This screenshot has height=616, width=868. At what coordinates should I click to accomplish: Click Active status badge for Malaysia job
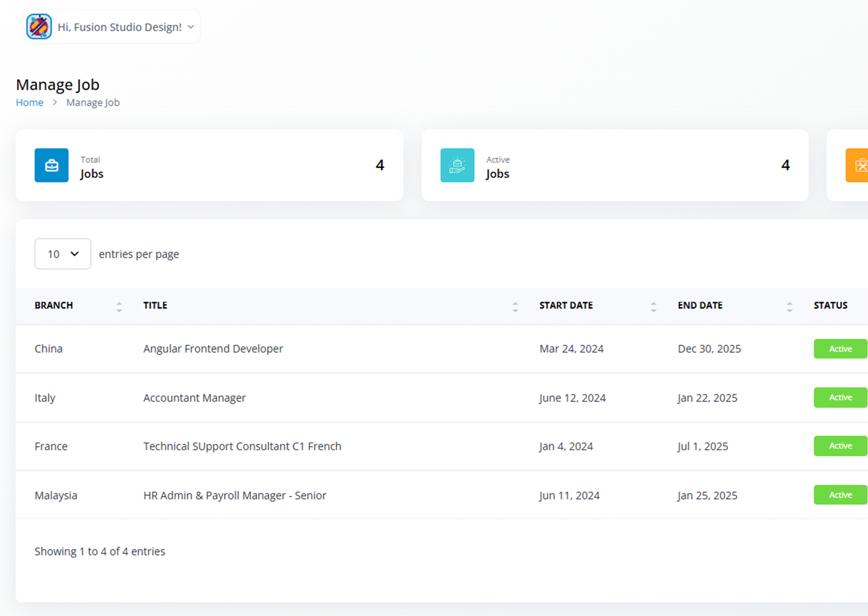click(x=841, y=495)
